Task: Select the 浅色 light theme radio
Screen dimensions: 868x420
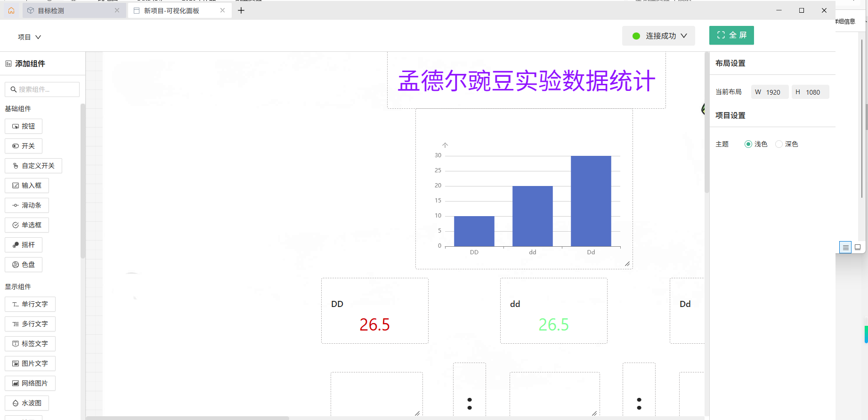Action: coord(748,144)
